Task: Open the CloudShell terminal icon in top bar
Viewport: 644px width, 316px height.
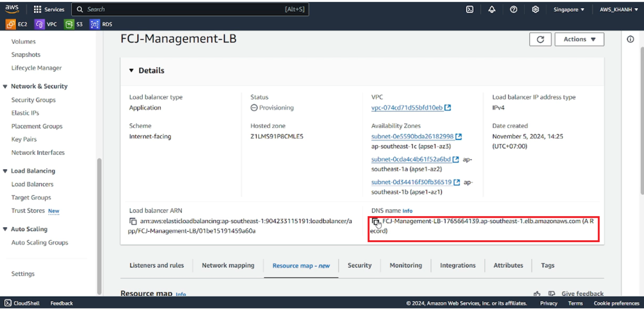Action: 470,9
